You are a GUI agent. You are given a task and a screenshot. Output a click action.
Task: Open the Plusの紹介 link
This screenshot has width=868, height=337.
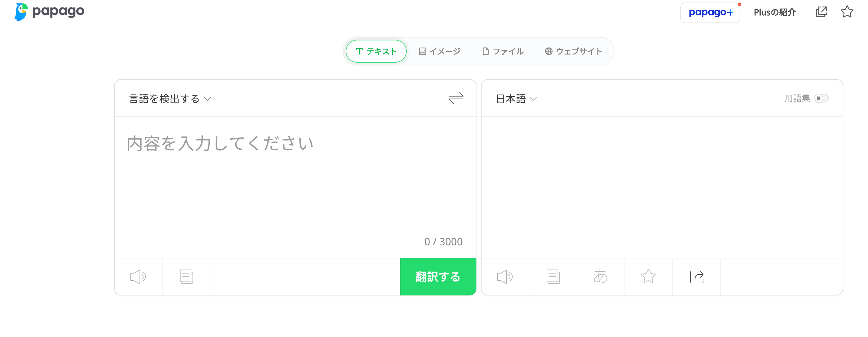775,13
